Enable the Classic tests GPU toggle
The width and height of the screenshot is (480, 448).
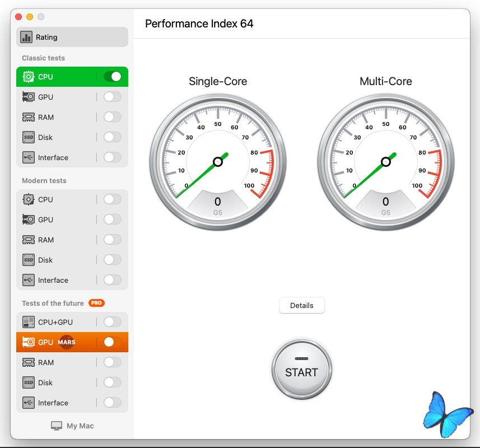pyautogui.click(x=113, y=97)
